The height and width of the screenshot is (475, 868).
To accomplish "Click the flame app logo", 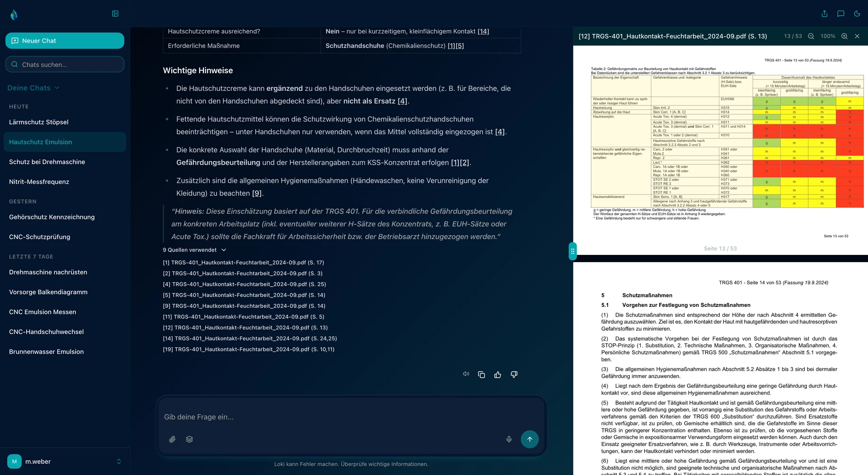I will [x=14, y=15].
